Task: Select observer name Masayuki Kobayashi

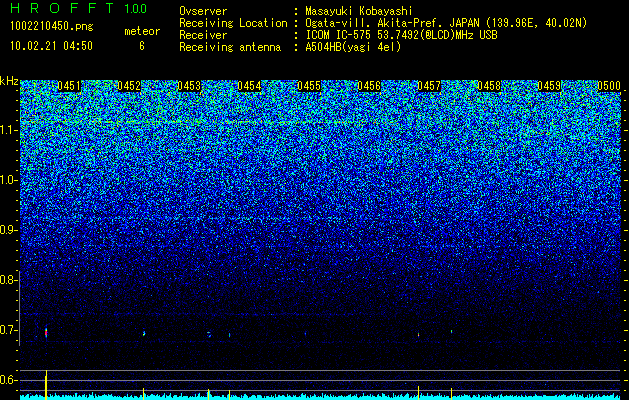Action: (359, 11)
